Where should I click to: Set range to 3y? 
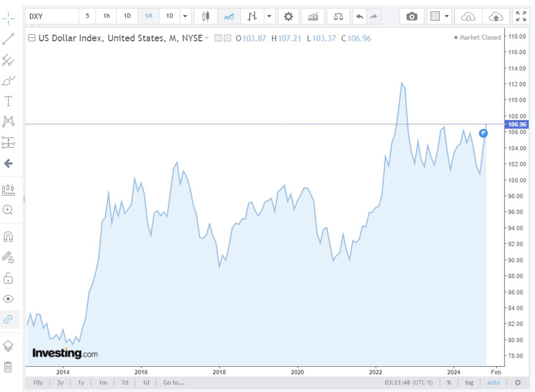60,382
